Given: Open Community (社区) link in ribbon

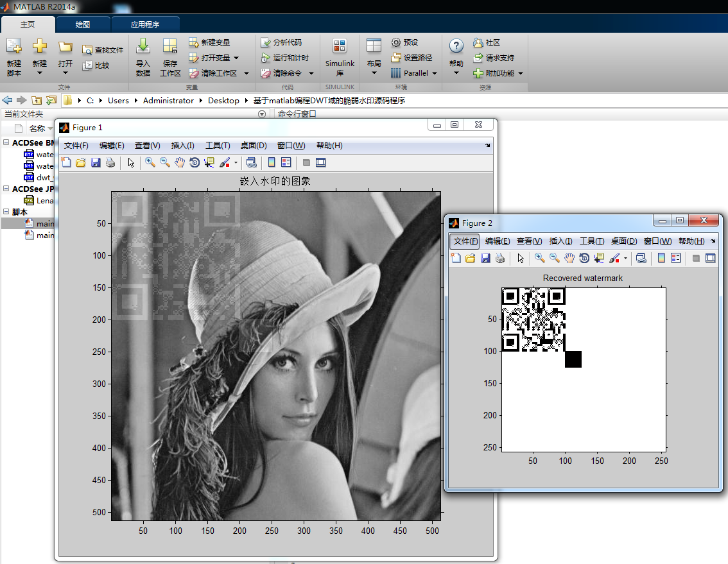Looking at the screenshot, I should (x=487, y=42).
